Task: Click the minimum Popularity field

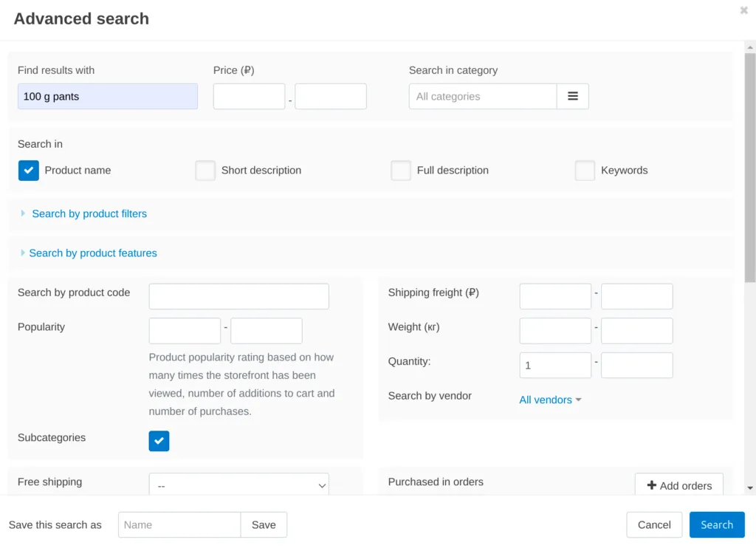Action: [x=185, y=330]
